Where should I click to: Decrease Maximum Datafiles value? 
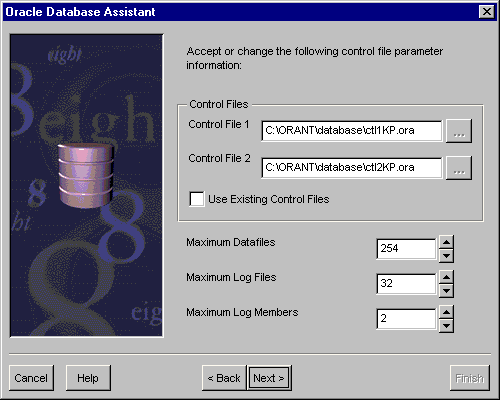(x=446, y=256)
